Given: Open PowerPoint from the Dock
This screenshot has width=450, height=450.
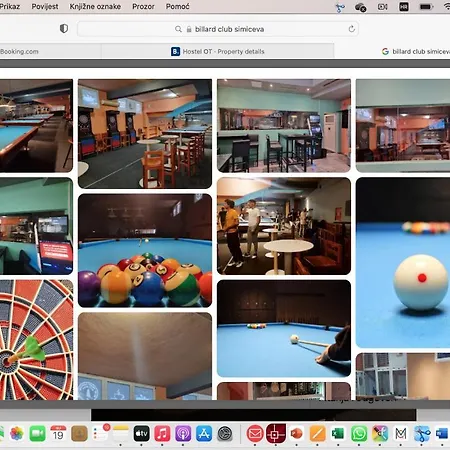Looking at the screenshot, I should [x=296, y=433].
